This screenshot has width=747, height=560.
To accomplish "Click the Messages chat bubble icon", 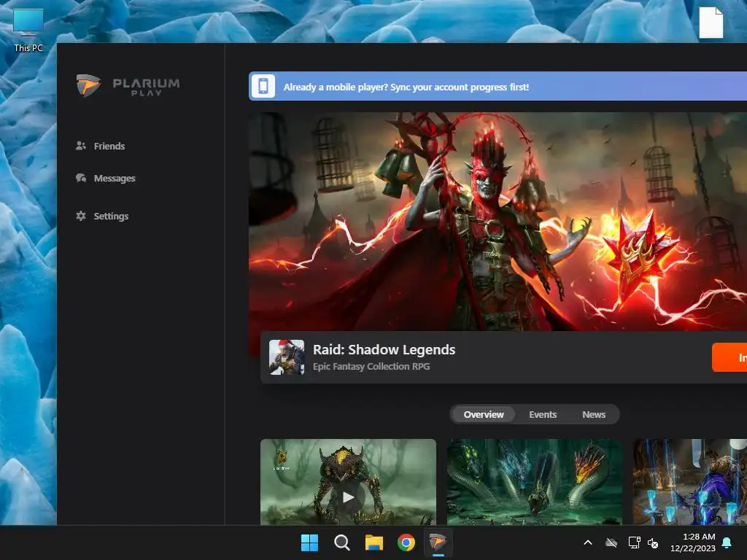I will (81, 178).
